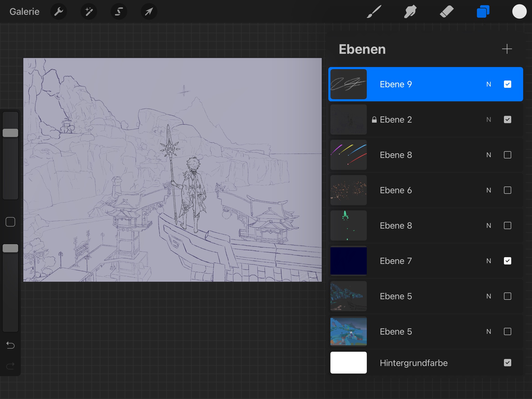532x399 pixels.
Task: Select the Eraser tool
Action: point(447,11)
